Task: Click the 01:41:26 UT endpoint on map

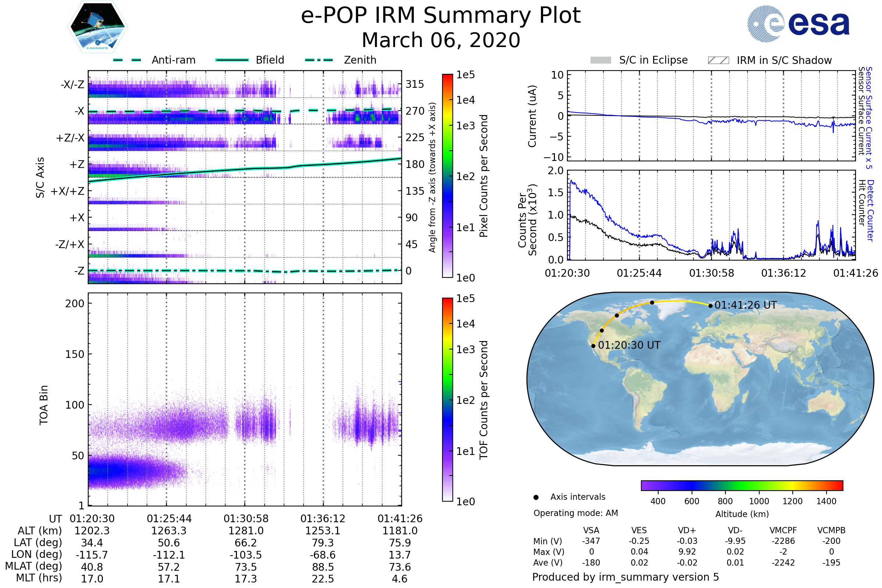Action: (x=710, y=306)
